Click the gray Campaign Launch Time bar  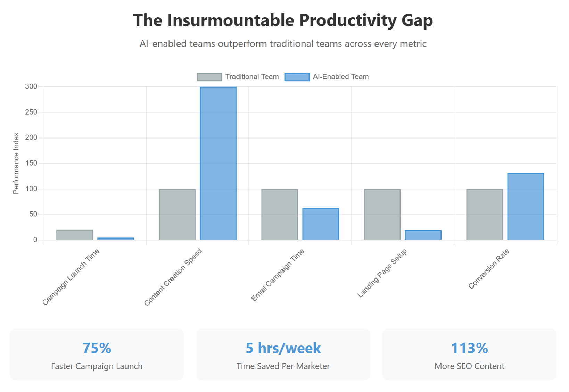75,235
